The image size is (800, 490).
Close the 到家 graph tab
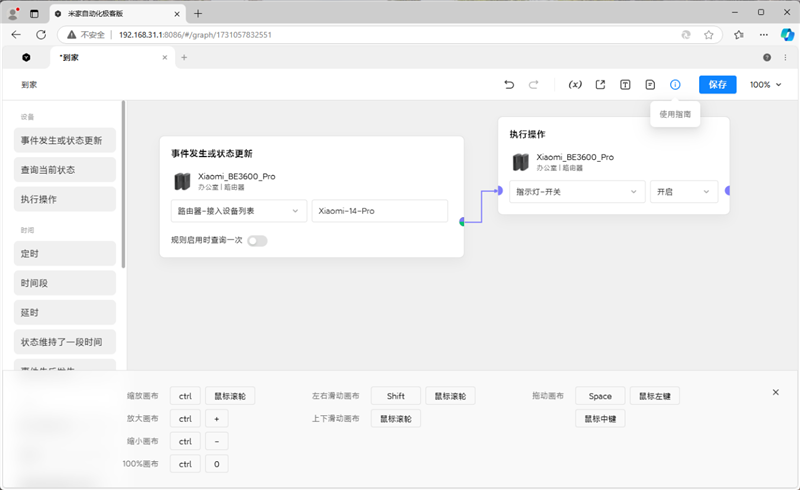(165, 58)
